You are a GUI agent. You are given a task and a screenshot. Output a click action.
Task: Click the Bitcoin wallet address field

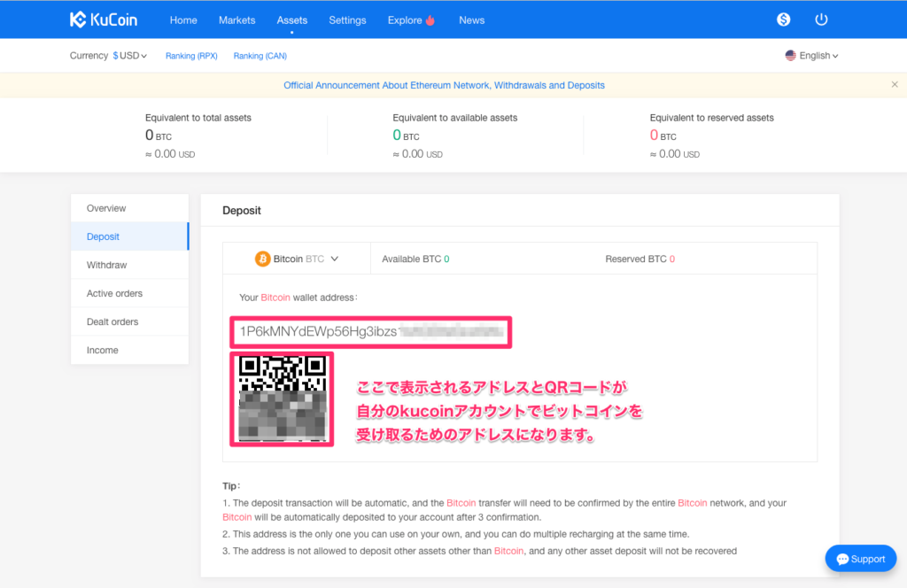[x=371, y=332]
